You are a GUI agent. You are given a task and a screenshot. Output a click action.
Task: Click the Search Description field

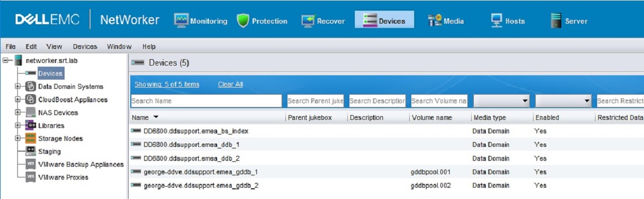coord(377,101)
